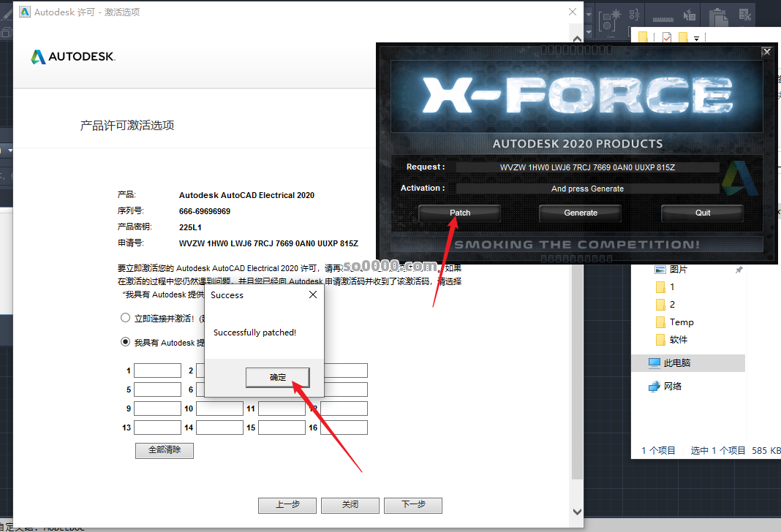781x532 pixels.
Task: Click the serial number 666-69696969 text
Action: pos(205,211)
